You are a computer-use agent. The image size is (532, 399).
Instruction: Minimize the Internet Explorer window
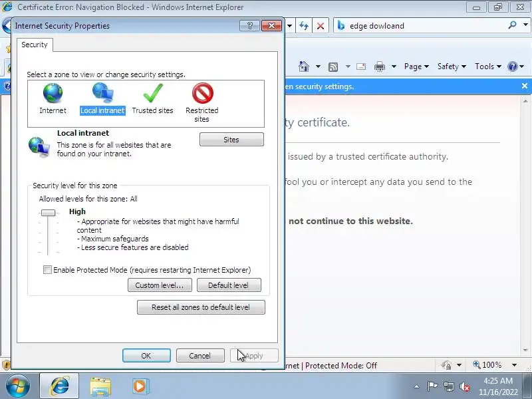coord(476,7)
